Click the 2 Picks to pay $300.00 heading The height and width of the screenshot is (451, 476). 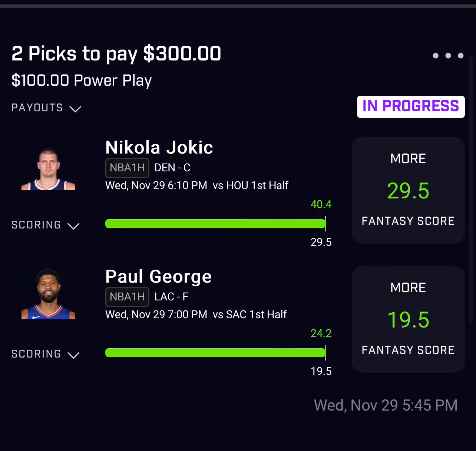click(116, 54)
